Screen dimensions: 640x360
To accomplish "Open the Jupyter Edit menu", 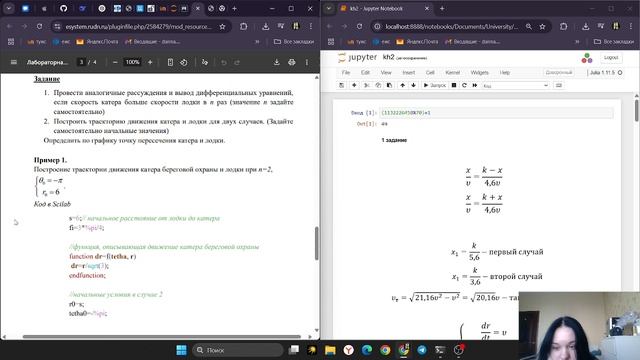I will click(x=365, y=72).
